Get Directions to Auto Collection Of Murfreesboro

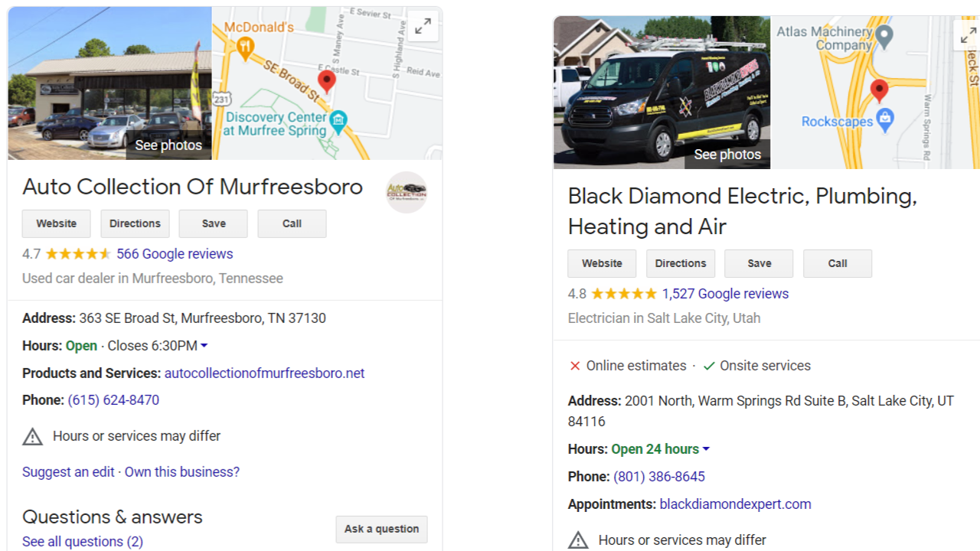pos(135,223)
